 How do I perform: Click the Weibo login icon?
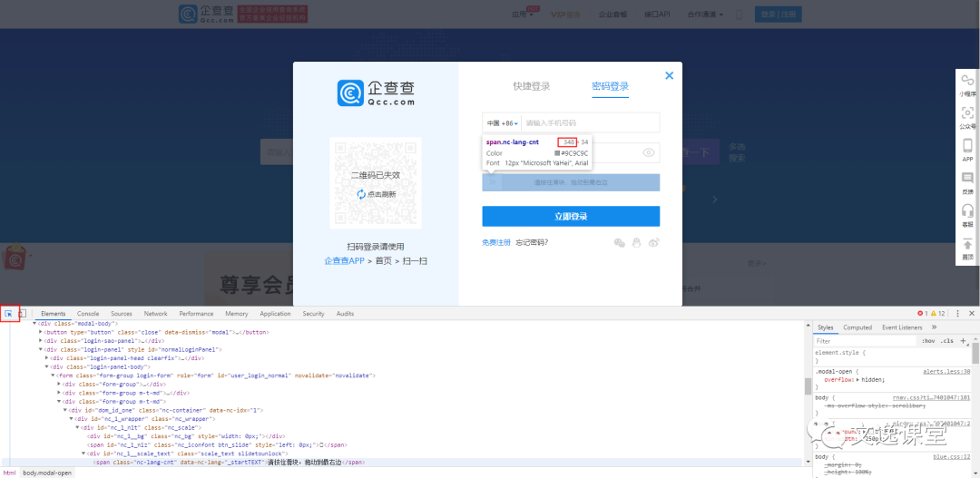pos(654,242)
